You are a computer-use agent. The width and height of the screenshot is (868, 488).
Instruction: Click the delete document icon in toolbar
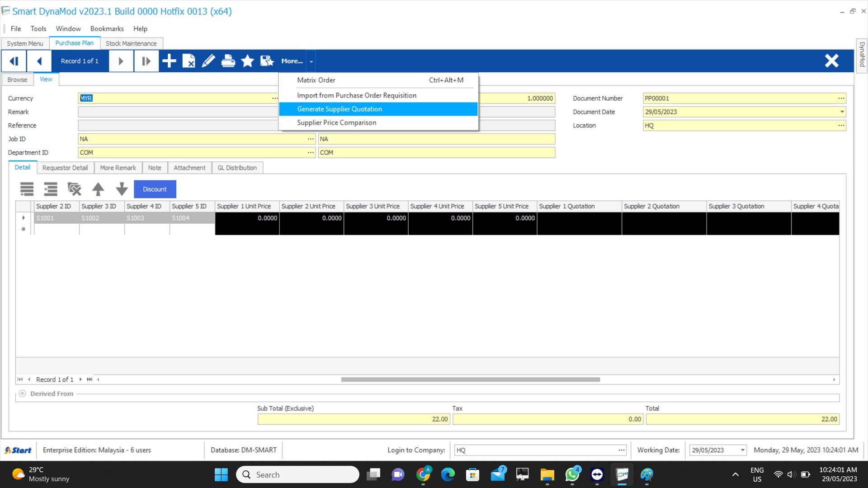[x=189, y=61]
